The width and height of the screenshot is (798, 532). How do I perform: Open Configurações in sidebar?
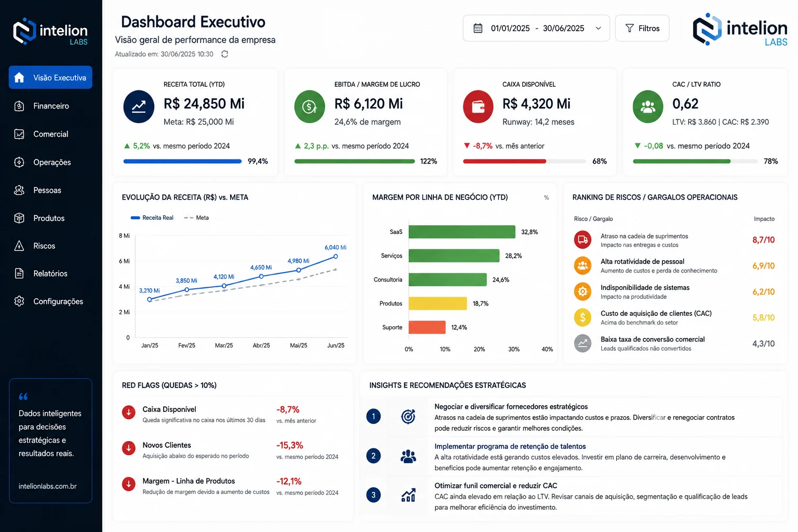pyautogui.click(x=50, y=301)
